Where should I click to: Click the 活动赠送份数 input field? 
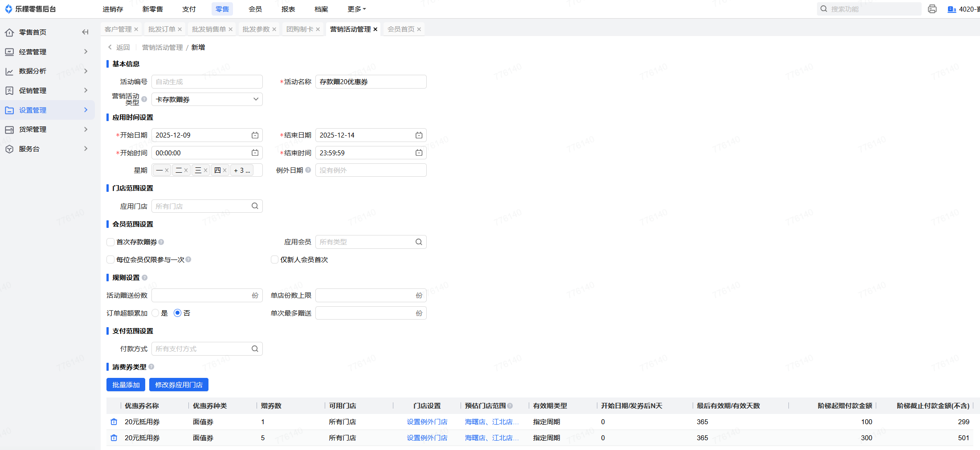pyautogui.click(x=207, y=295)
